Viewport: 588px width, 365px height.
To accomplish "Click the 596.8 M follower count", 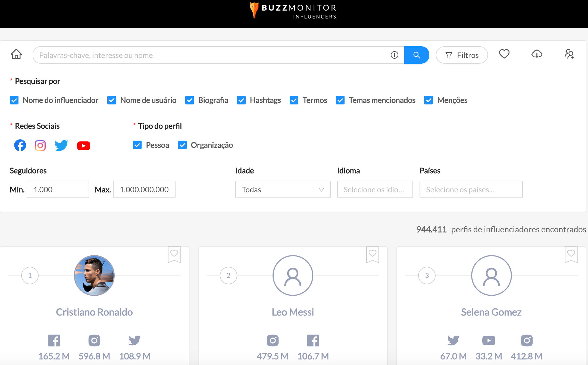I will pos(94,356).
